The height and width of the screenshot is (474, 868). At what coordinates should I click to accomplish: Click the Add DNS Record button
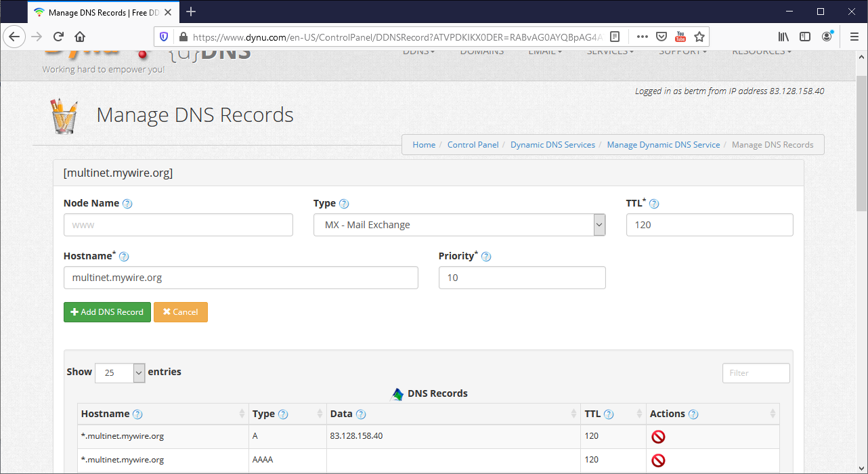(x=107, y=312)
